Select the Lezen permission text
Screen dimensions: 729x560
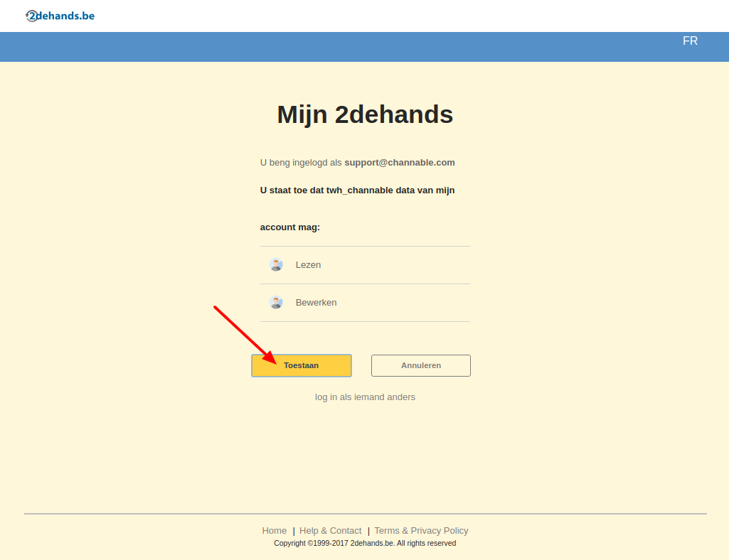308,265
